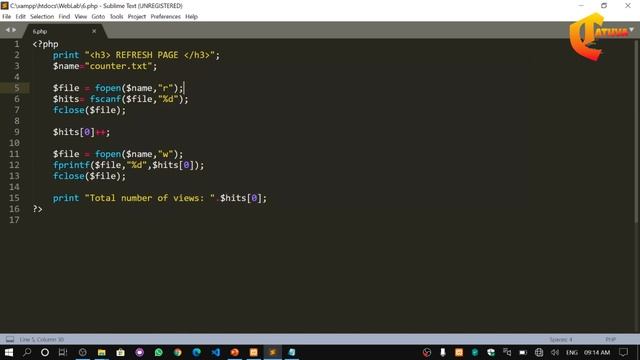Open the clock showing 09:14 AM
The width and height of the screenshot is (640, 360).
click(597, 352)
